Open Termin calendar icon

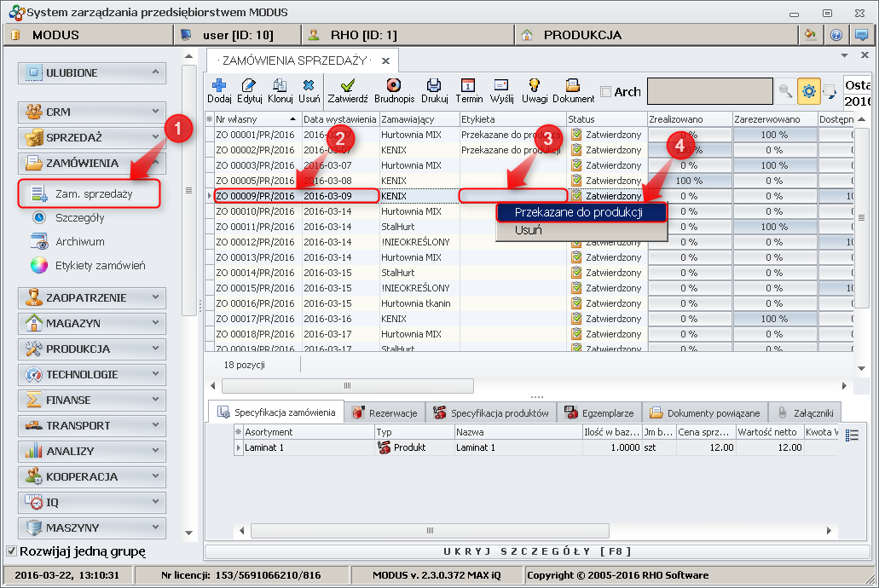click(468, 85)
